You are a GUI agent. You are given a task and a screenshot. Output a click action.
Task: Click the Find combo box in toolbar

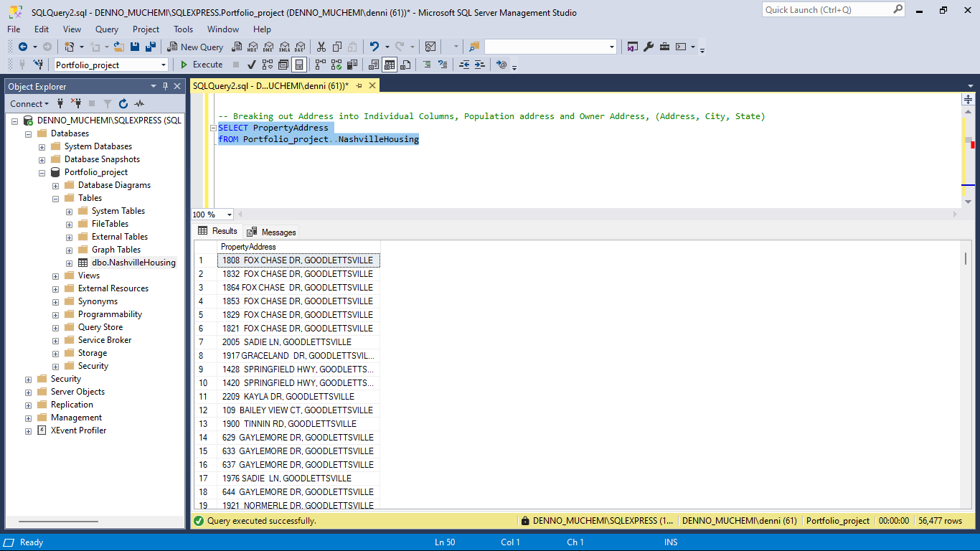coord(550,47)
